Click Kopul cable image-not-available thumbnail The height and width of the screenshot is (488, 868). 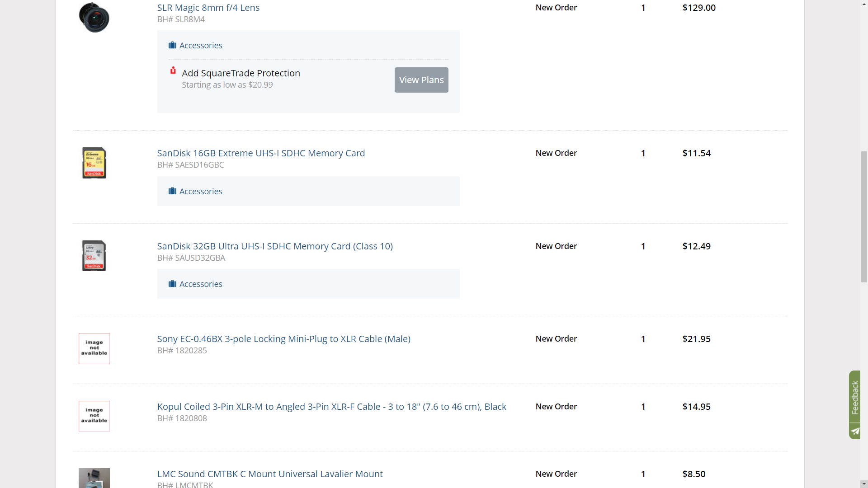tap(94, 416)
